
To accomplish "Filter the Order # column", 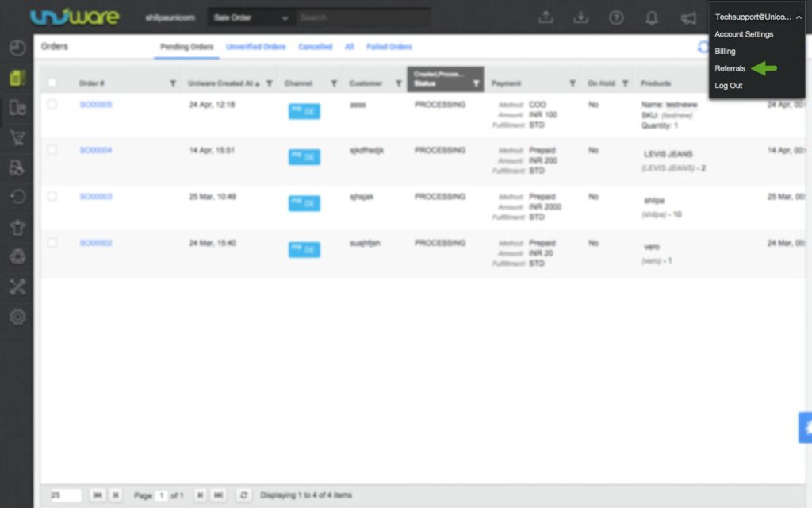I will tap(173, 83).
